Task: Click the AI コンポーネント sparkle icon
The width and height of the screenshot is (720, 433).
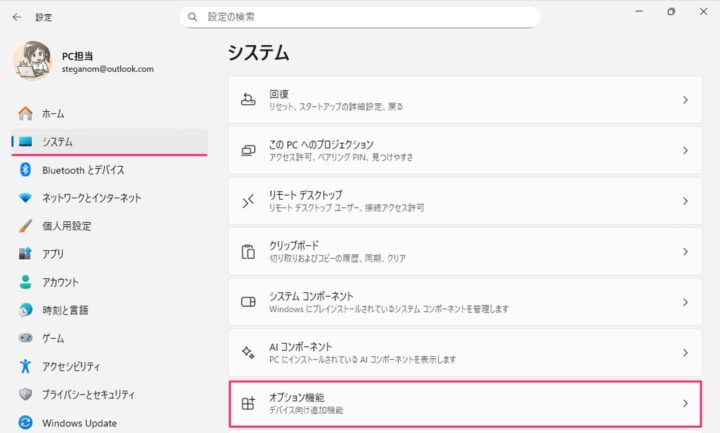Action: tap(248, 353)
